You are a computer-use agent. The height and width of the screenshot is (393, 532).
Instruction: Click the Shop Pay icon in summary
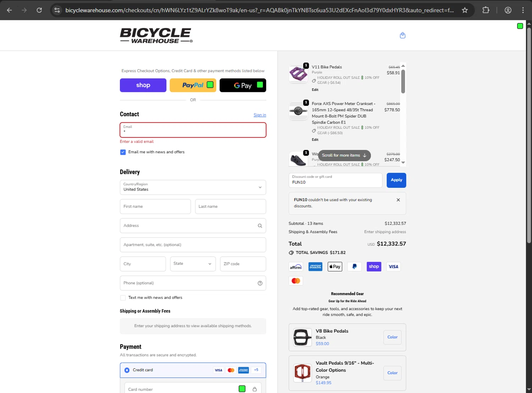pos(374,267)
